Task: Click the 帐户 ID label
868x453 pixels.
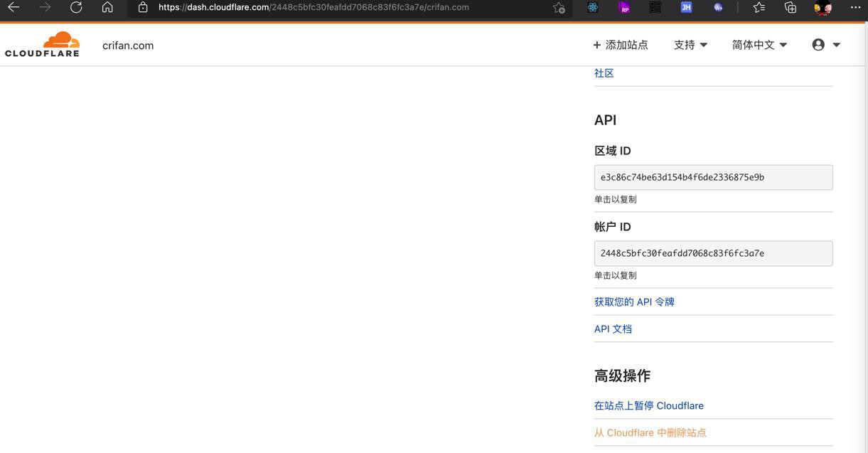Action: point(613,227)
